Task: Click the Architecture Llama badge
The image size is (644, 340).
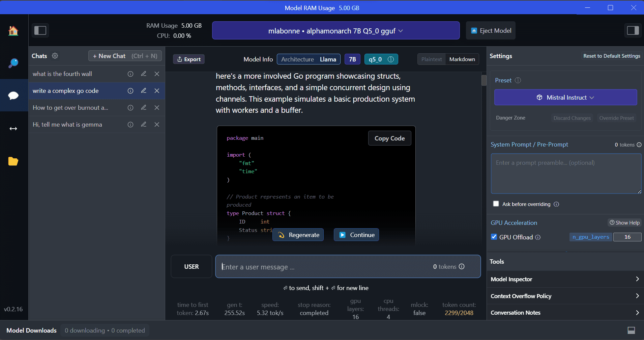Action: [x=309, y=59]
